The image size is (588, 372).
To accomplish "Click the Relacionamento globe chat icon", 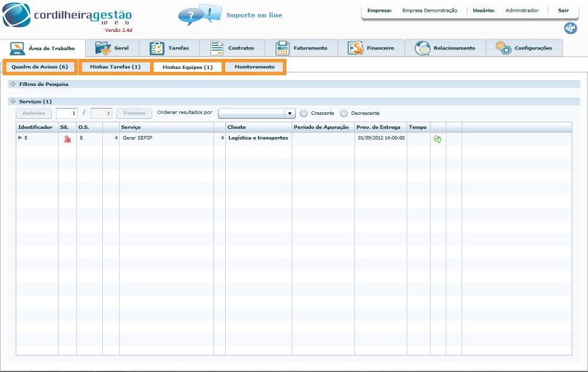I will pos(422,48).
